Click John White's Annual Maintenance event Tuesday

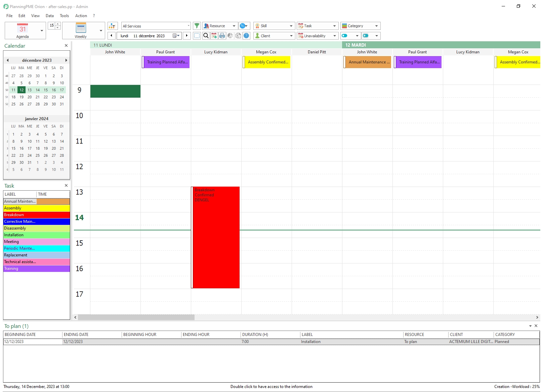367,62
